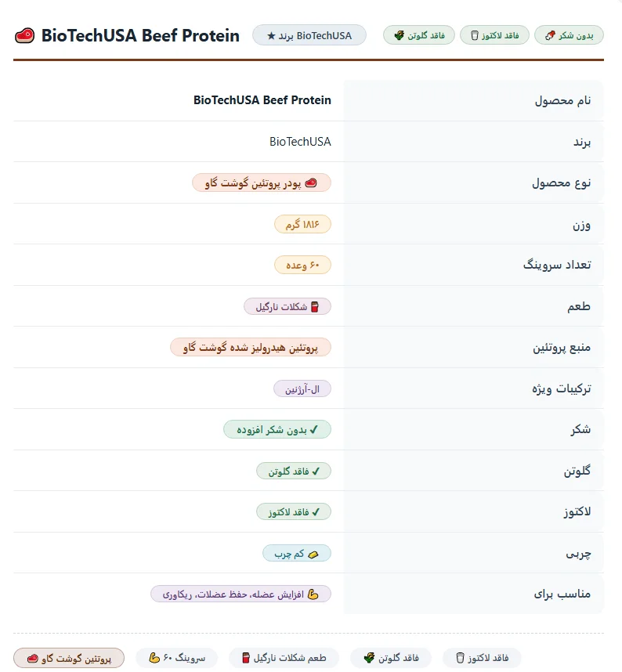Click the checkmark in the لاکتوز row badge

click(x=316, y=512)
